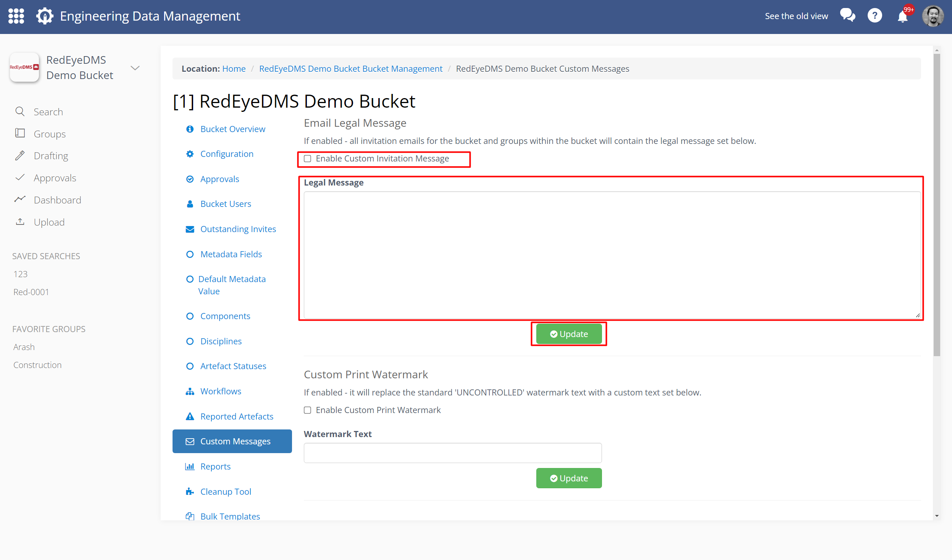952x560 pixels.
Task: Open the Search sidebar icon
Action: click(20, 111)
